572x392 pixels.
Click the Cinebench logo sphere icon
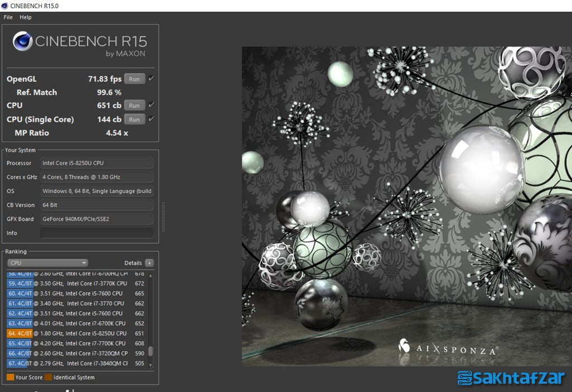(x=22, y=41)
